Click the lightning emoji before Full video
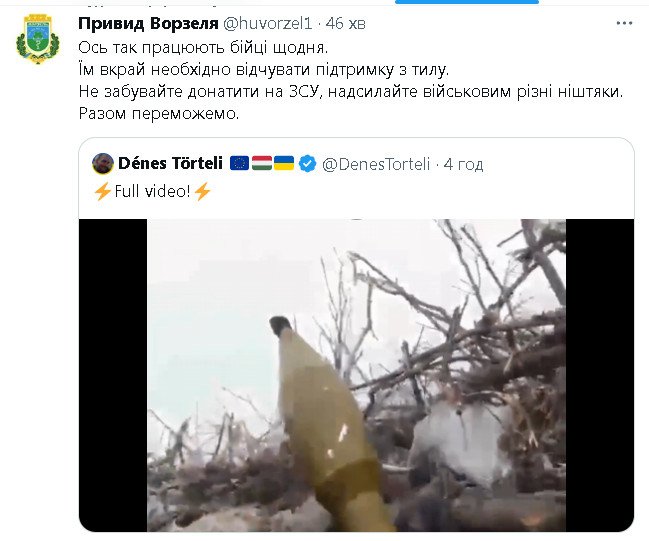The height and width of the screenshot is (541, 649). coord(102,192)
